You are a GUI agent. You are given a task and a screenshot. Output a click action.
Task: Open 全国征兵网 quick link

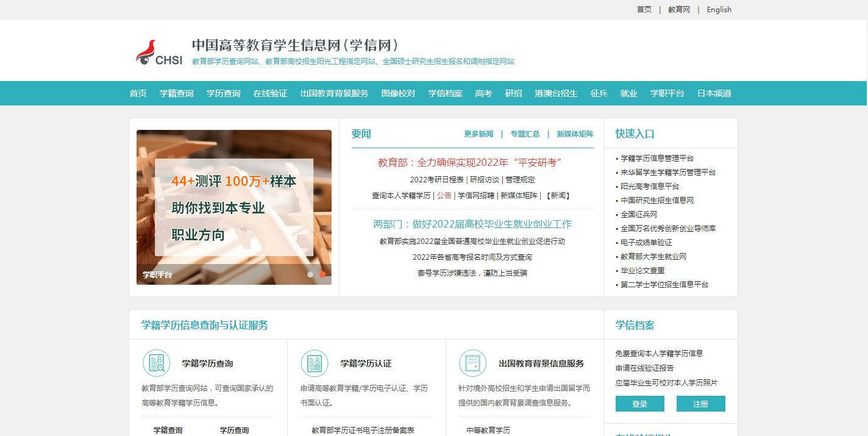(x=639, y=215)
